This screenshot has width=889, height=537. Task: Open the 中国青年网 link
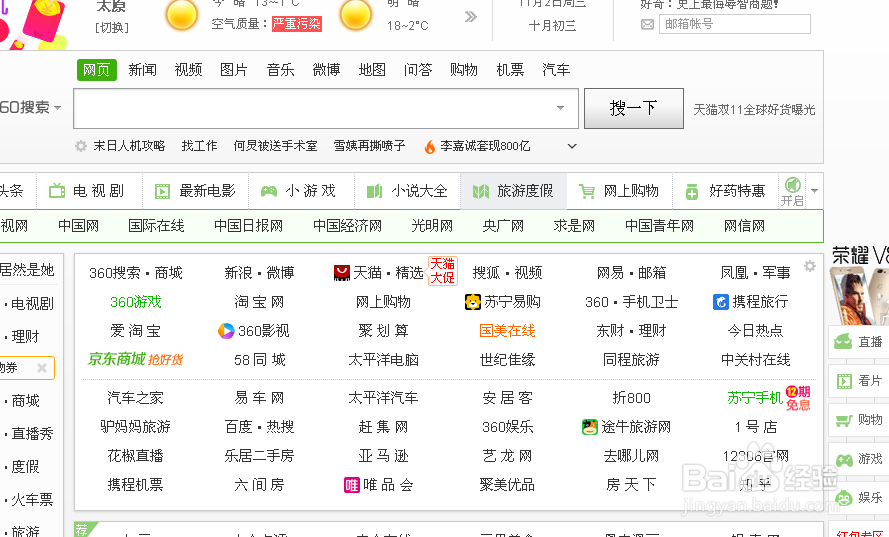[659, 226]
